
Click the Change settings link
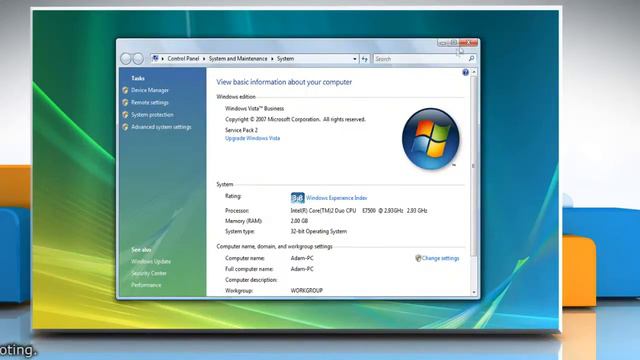440,258
